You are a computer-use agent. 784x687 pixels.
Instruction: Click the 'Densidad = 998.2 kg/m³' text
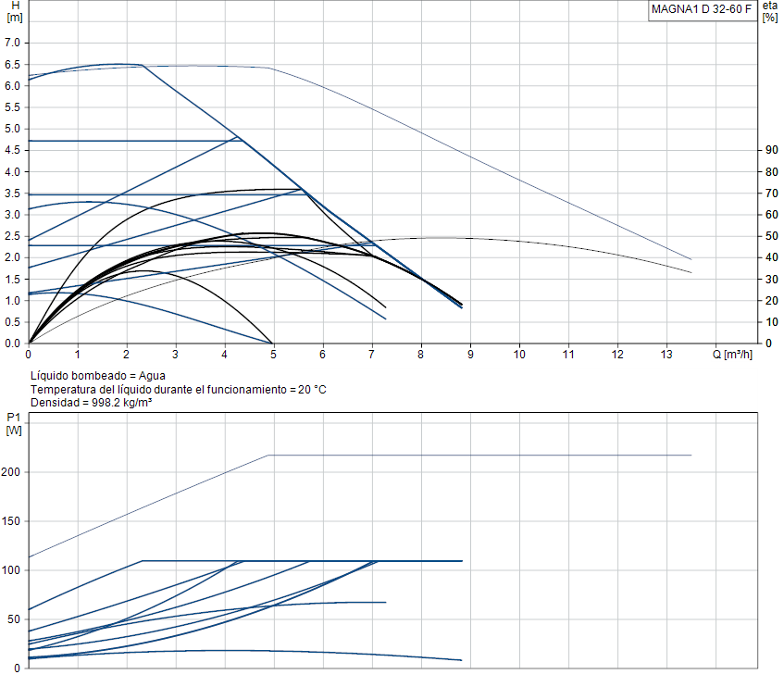[x=91, y=403]
